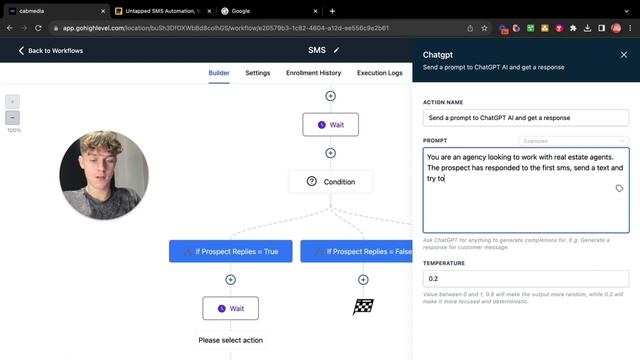Bookmark this page with star icon
This screenshot has height=360, width=640.
pyautogui.click(x=484, y=28)
